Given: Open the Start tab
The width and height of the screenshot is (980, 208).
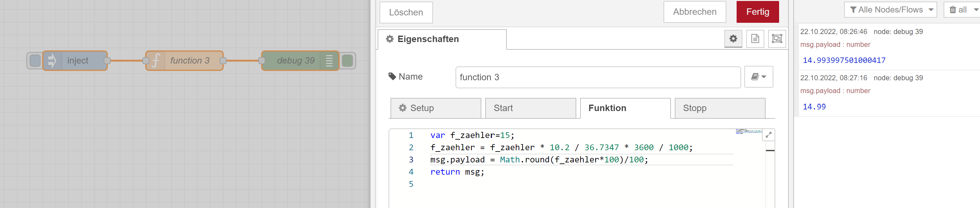Looking at the screenshot, I should [x=530, y=108].
